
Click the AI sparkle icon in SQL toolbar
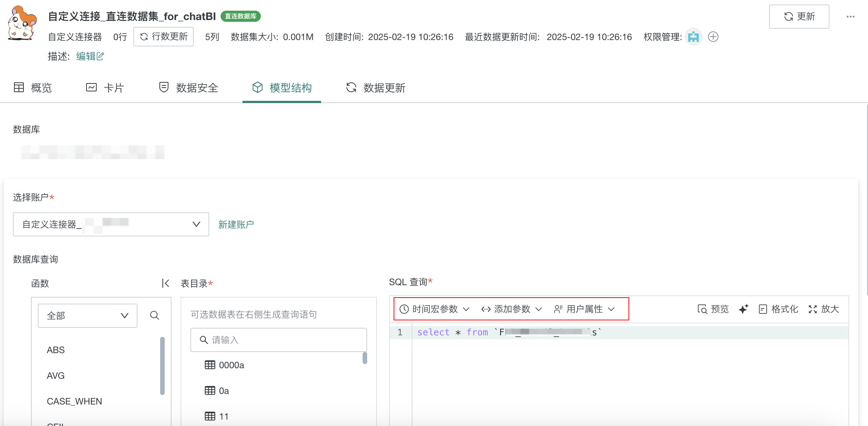pos(743,309)
